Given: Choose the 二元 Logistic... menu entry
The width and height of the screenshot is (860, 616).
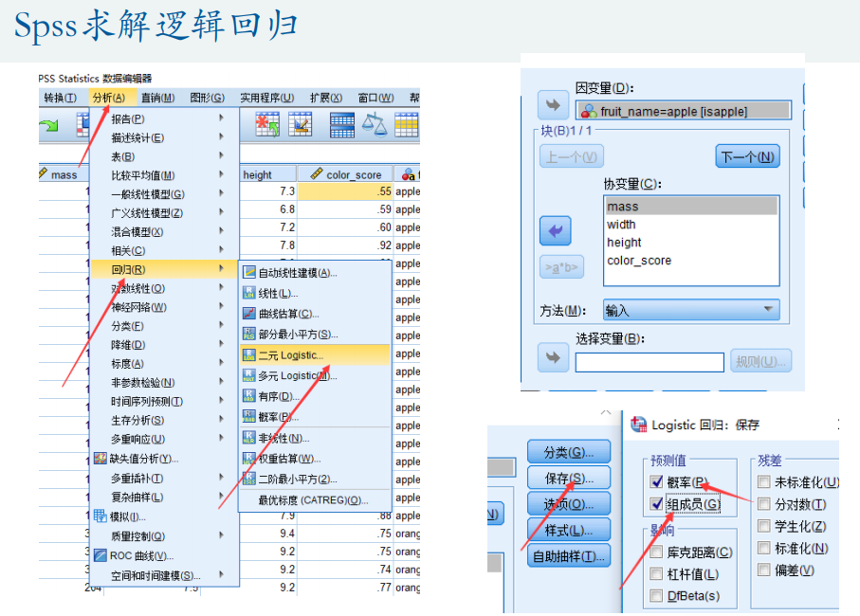Looking at the screenshot, I should click(x=315, y=355).
